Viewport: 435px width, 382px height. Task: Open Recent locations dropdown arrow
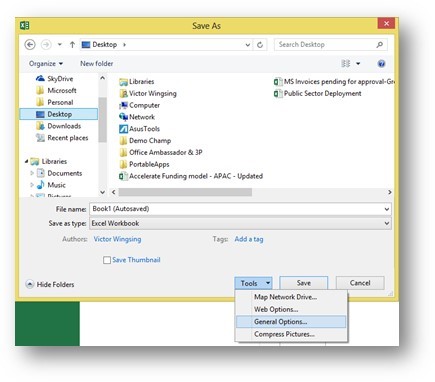[60, 44]
